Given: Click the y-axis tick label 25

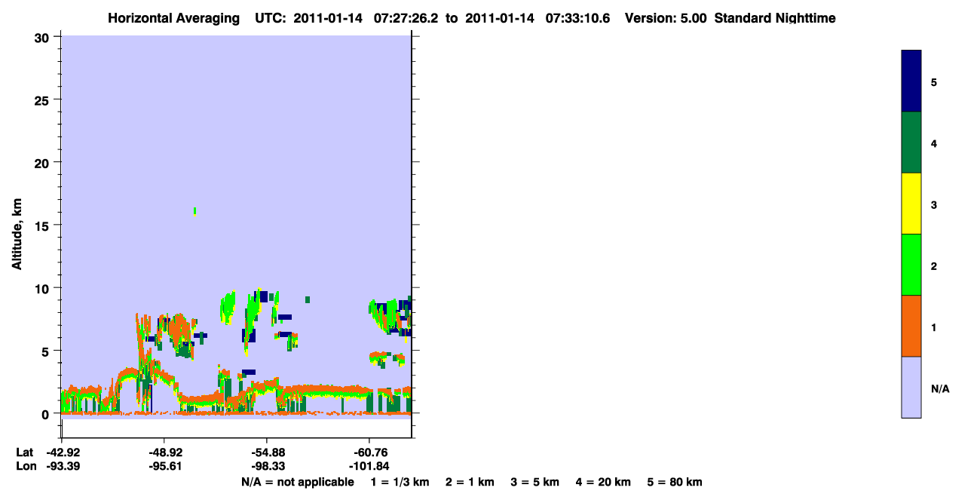Looking at the screenshot, I should pyautogui.click(x=44, y=100).
